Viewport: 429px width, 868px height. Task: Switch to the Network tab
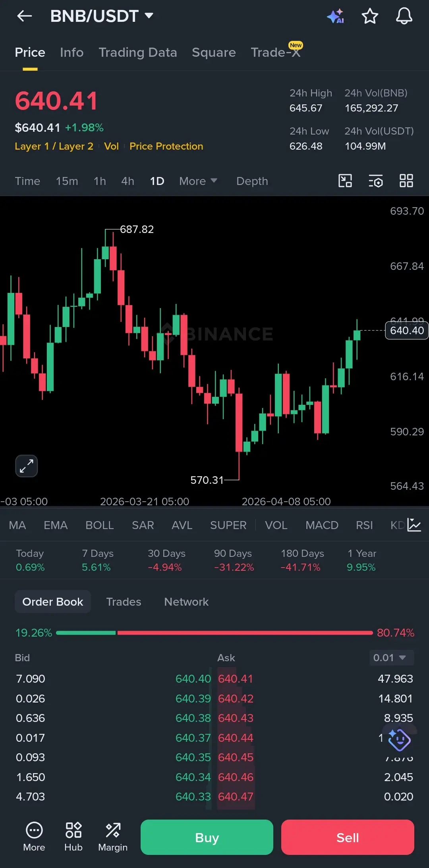tap(186, 602)
